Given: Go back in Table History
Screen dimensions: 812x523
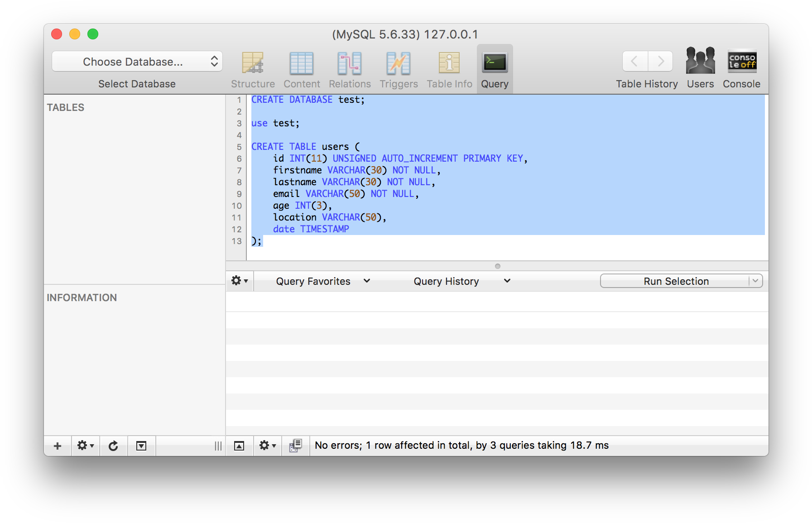Looking at the screenshot, I should tap(635, 61).
